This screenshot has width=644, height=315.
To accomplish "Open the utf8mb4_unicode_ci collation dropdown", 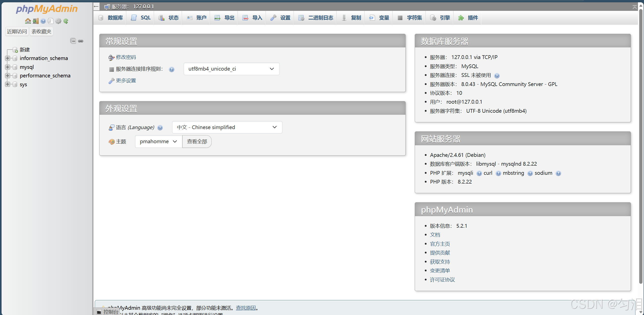I will [231, 69].
